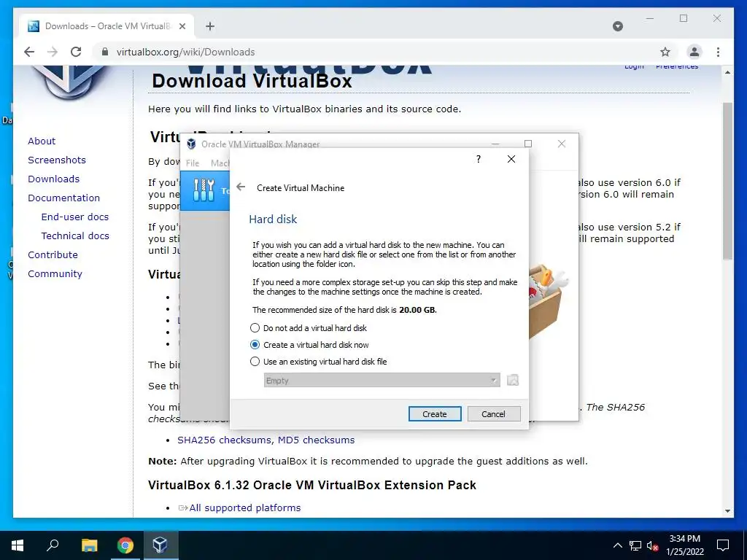Click Chrome's back navigation arrow

tap(29, 52)
